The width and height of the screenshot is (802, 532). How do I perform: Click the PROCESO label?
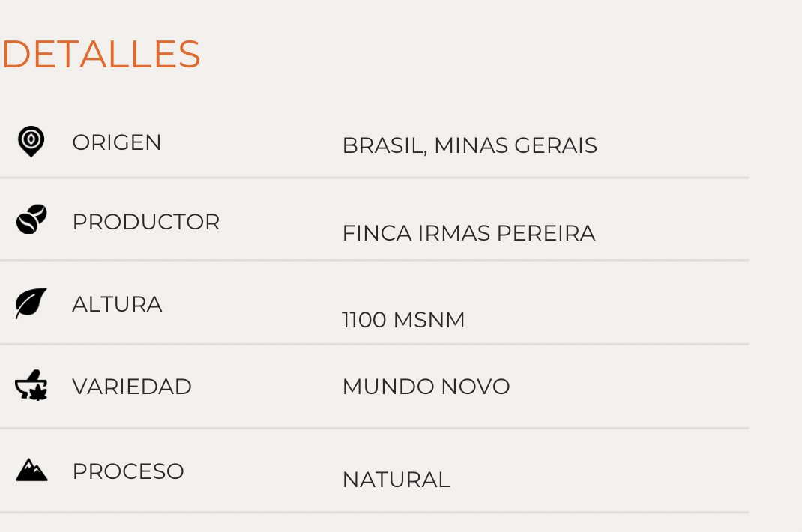128,471
